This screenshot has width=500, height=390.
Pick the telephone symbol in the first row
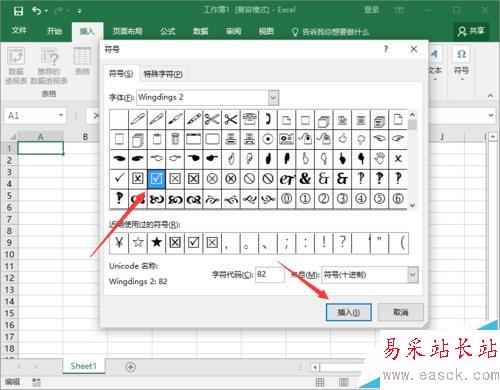click(x=249, y=119)
